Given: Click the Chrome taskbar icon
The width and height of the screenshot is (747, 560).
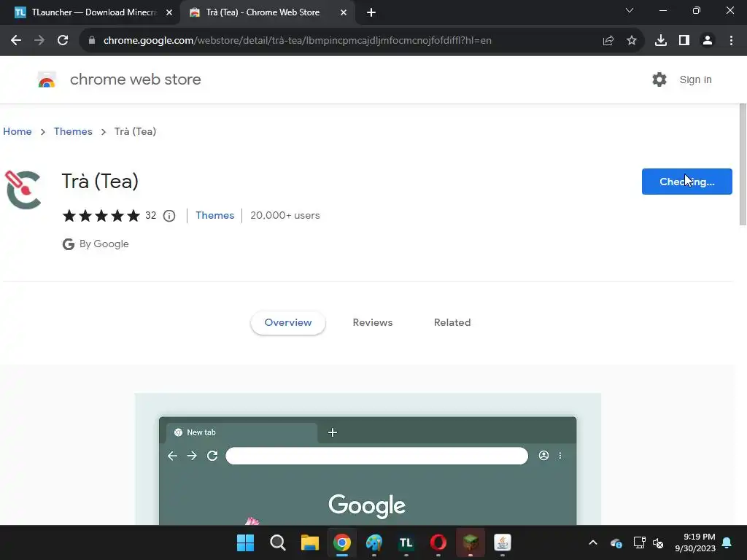Looking at the screenshot, I should pos(342,542).
